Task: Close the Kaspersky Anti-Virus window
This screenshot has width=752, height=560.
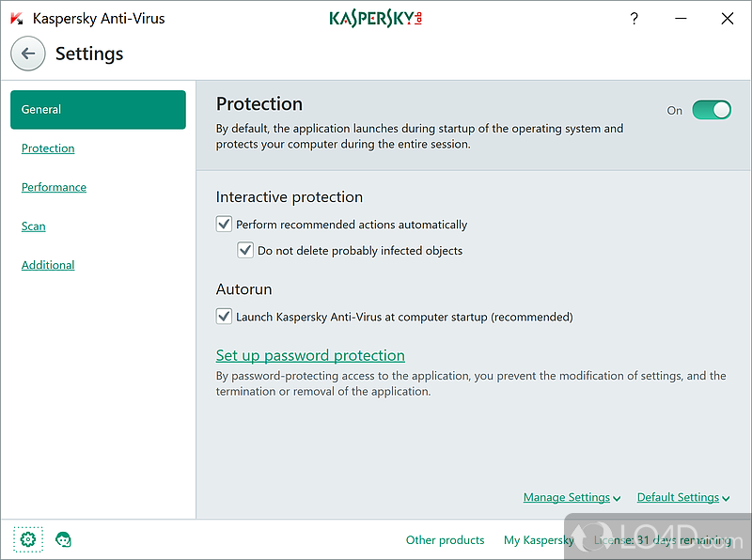Action: tap(727, 18)
